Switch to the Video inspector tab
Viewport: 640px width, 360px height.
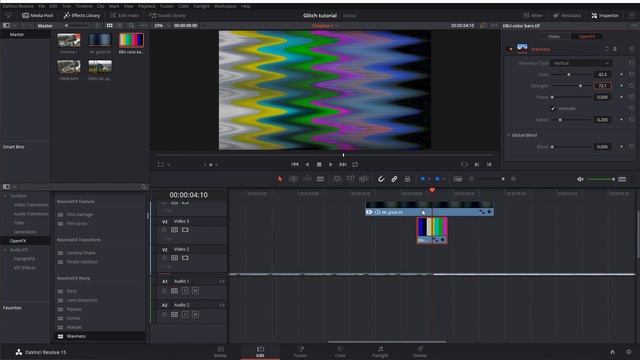[x=554, y=36]
